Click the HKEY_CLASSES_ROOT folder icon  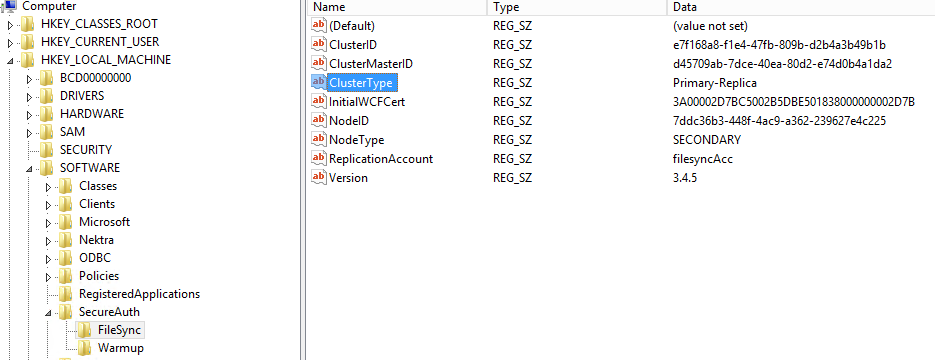pyautogui.click(x=28, y=24)
